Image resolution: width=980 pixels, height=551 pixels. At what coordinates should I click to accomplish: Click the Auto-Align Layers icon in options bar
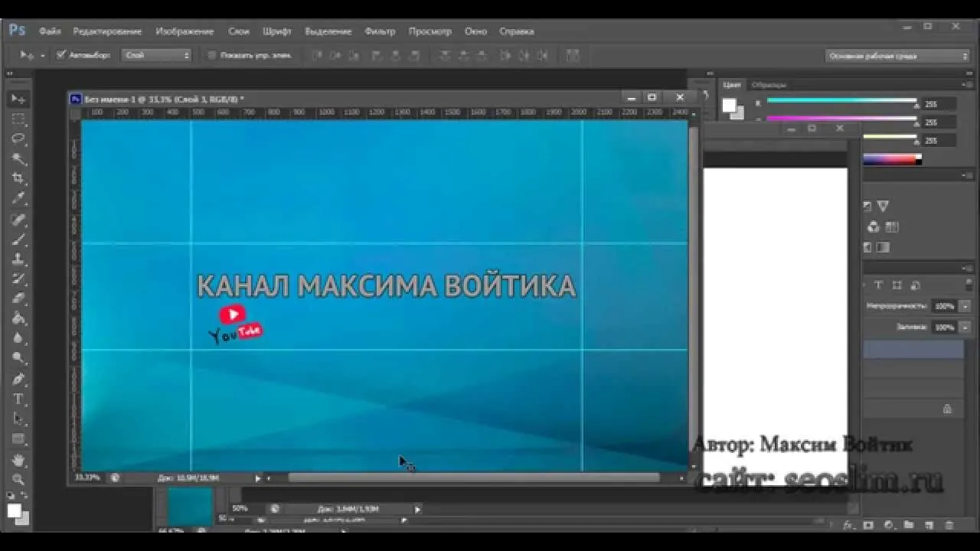pyautogui.click(x=573, y=55)
